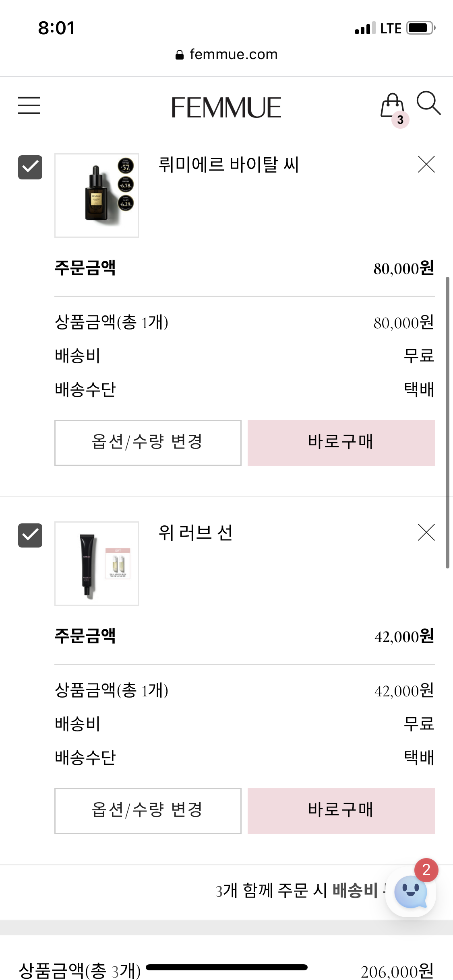Image resolution: width=453 pixels, height=980 pixels.
Task: Tap the lock icon in address bar
Action: click(x=180, y=55)
